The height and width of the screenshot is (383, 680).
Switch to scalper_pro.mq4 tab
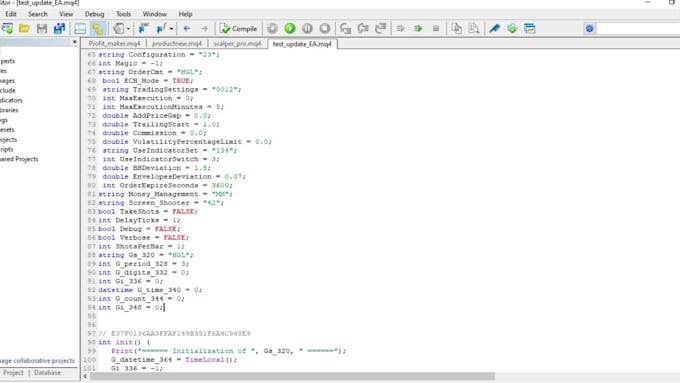tap(237, 44)
